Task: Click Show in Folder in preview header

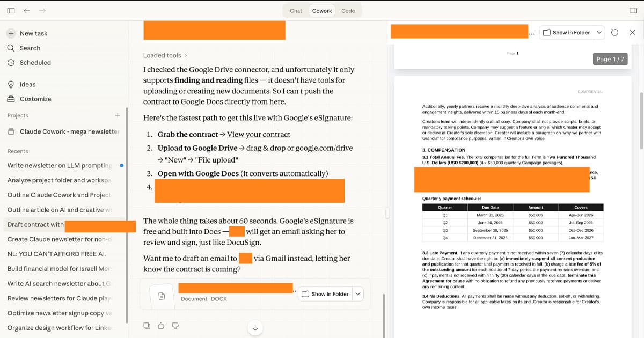Action: [566, 33]
